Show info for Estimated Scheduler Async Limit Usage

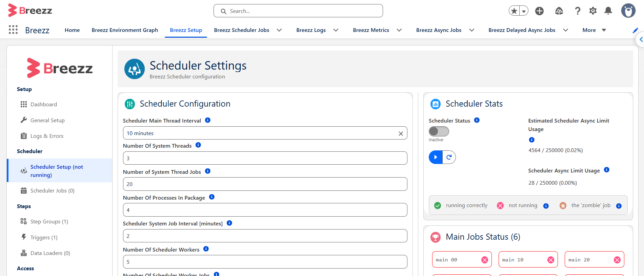pyautogui.click(x=532, y=140)
